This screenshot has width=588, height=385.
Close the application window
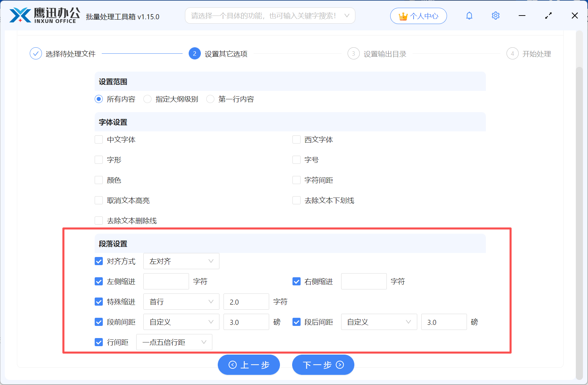574,16
